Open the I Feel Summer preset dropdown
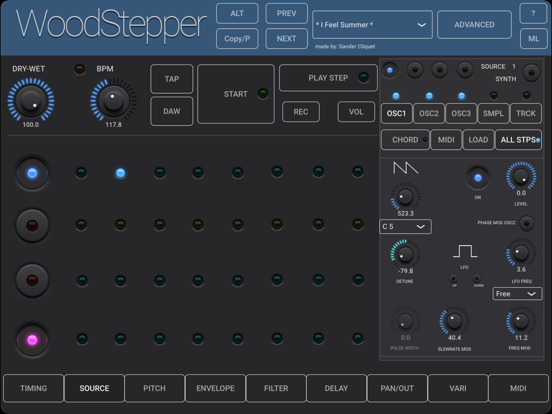 point(372,25)
